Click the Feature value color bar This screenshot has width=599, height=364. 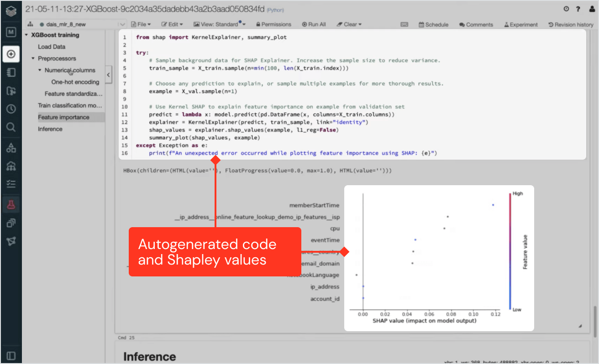coord(509,251)
